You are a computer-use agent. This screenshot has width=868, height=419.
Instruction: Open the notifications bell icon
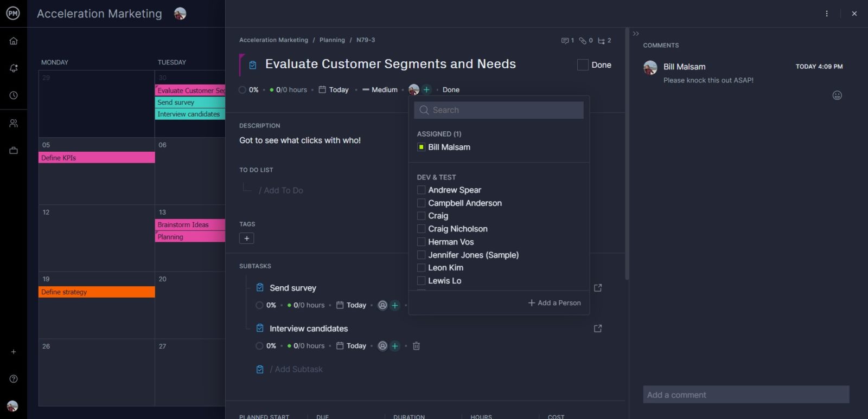point(14,68)
